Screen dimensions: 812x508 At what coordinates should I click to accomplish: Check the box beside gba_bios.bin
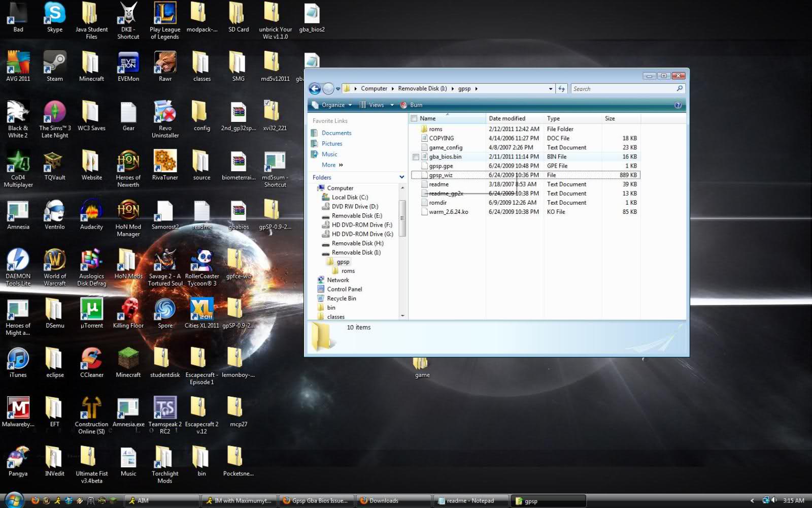(416, 157)
